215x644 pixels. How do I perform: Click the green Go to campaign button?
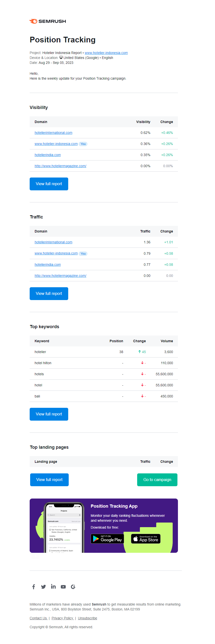pyautogui.click(x=157, y=480)
